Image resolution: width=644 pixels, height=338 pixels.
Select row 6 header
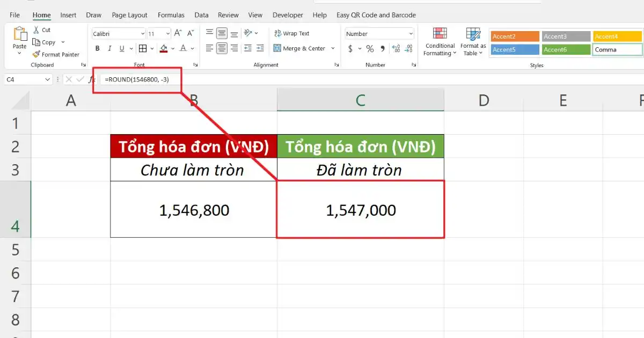point(15,273)
